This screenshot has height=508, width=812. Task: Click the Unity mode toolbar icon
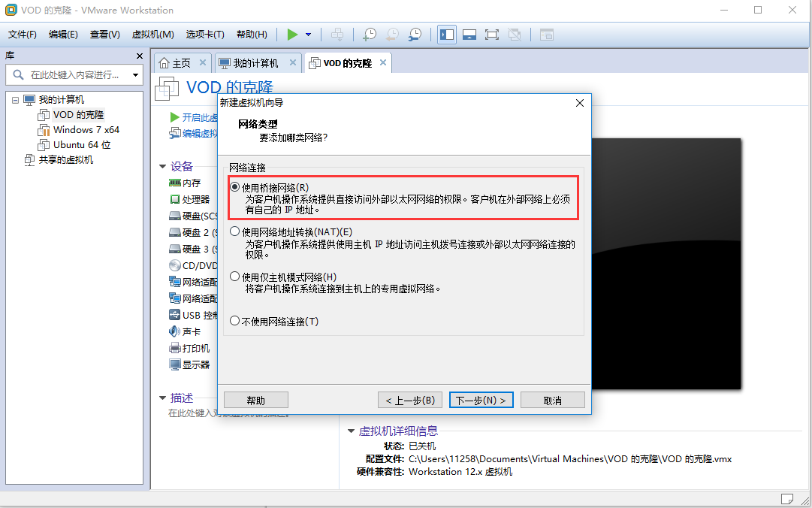(x=515, y=35)
